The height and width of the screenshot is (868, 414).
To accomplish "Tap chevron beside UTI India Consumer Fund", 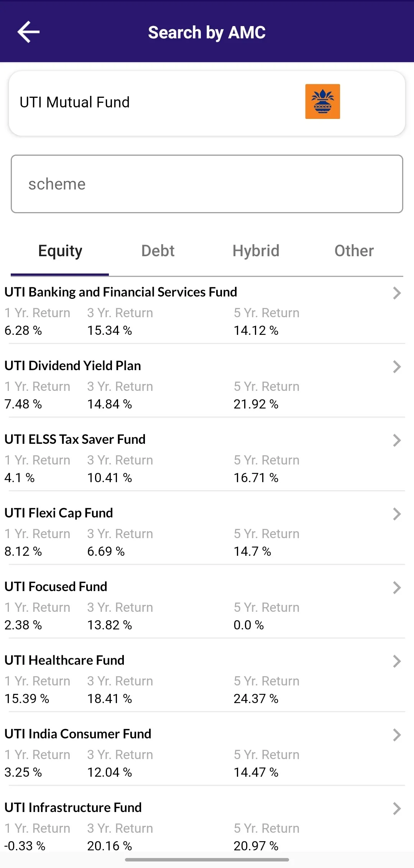I will tap(397, 735).
